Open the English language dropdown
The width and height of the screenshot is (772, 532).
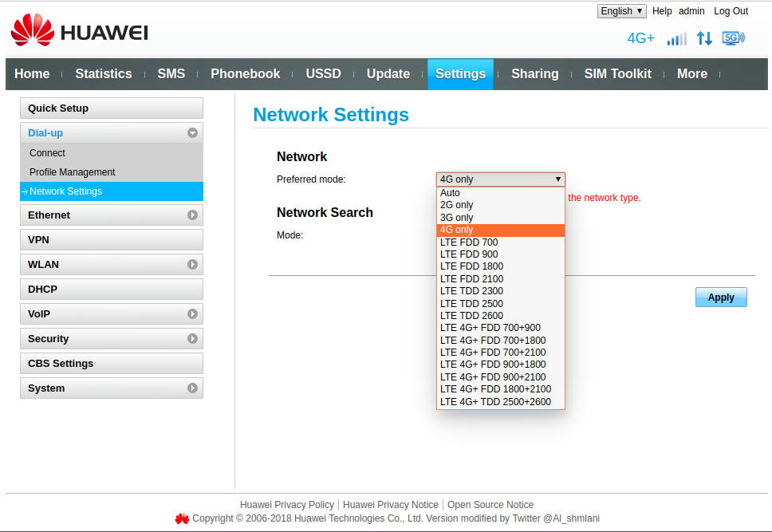(x=621, y=11)
